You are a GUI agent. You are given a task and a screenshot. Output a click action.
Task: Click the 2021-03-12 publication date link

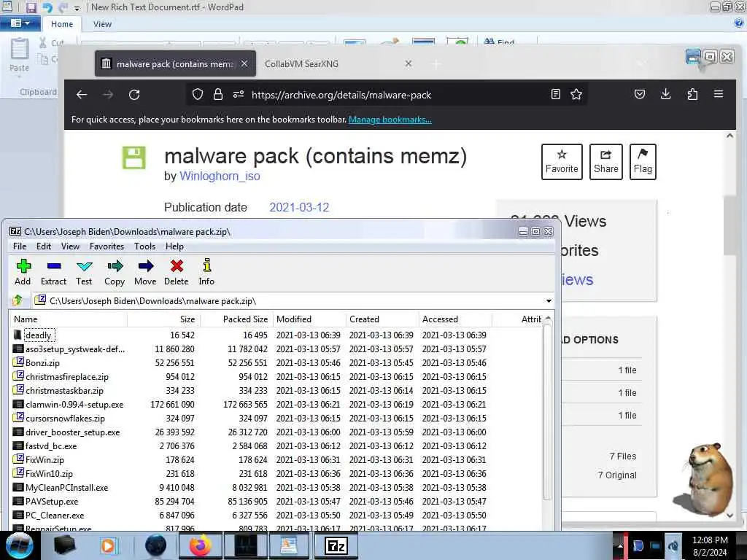coord(299,207)
